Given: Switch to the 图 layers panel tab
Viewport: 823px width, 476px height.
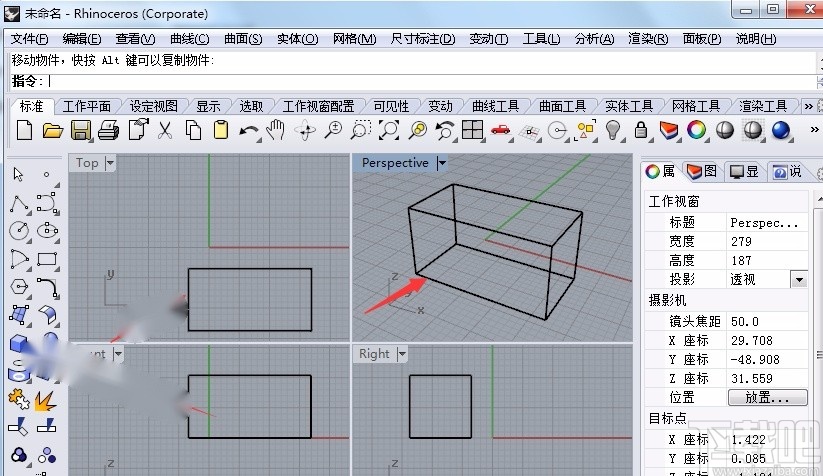Looking at the screenshot, I should tap(702, 172).
